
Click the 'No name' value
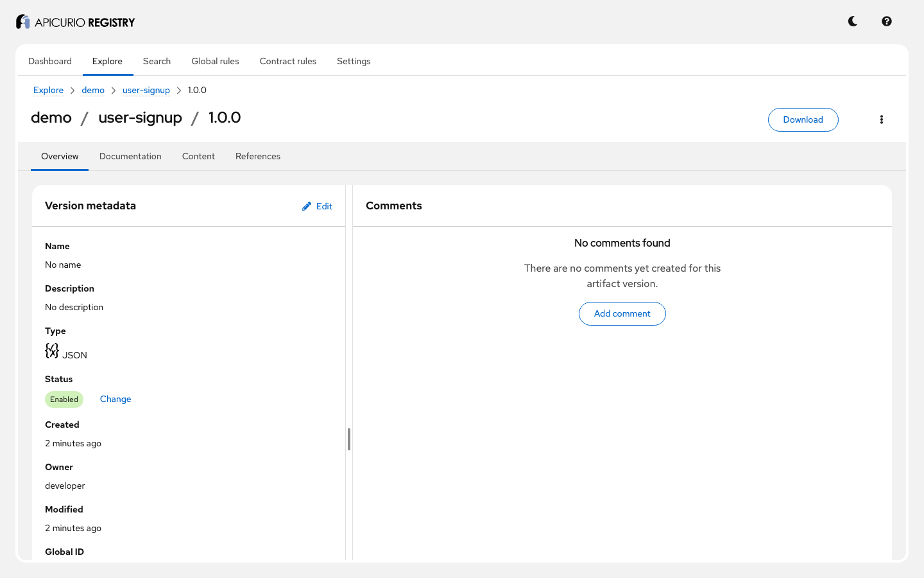pyautogui.click(x=63, y=265)
